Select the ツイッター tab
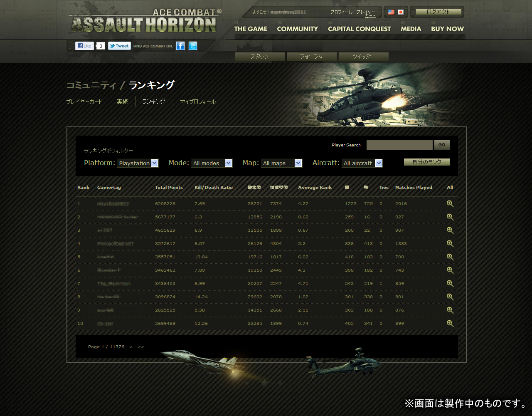This screenshot has height=416, width=532. 364,57
